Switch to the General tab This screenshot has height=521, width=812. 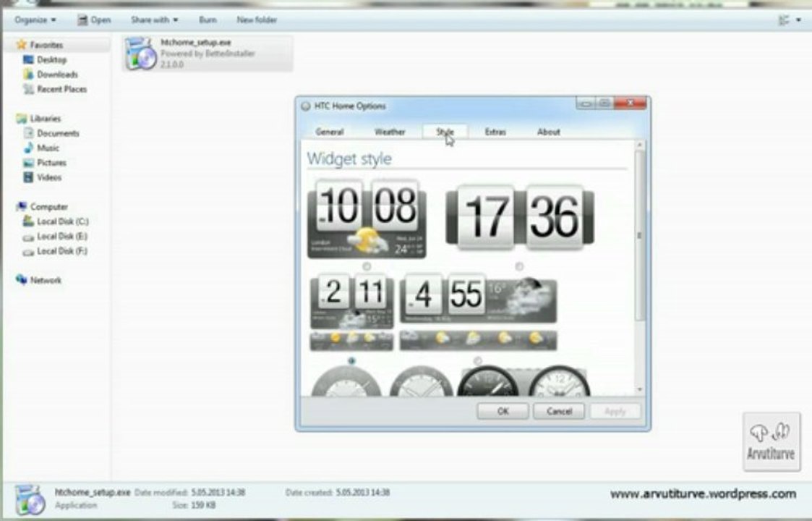[x=330, y=132]
